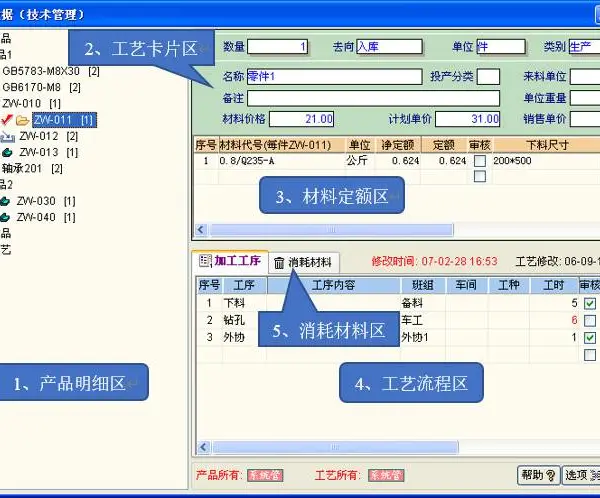Viewport: 600px width, 498px height.
Task: Click the 数量 quantity field
Action: 277,47
